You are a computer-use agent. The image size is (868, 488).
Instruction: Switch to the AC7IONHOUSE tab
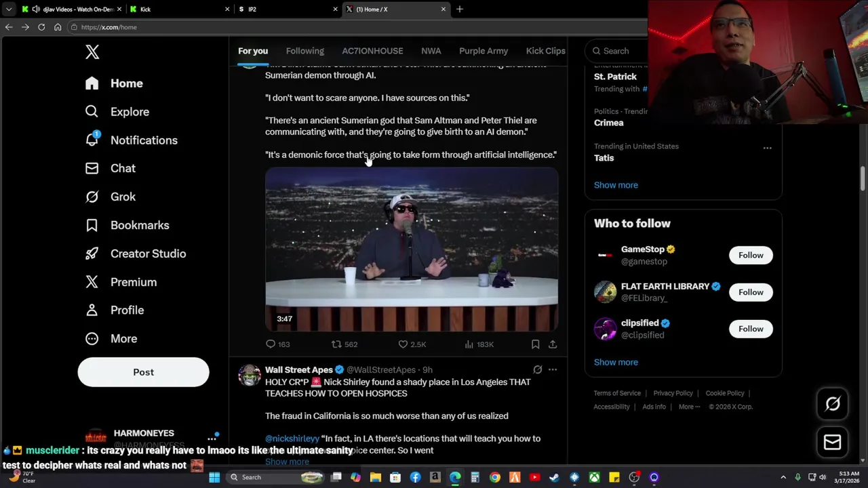click(372, 51)
